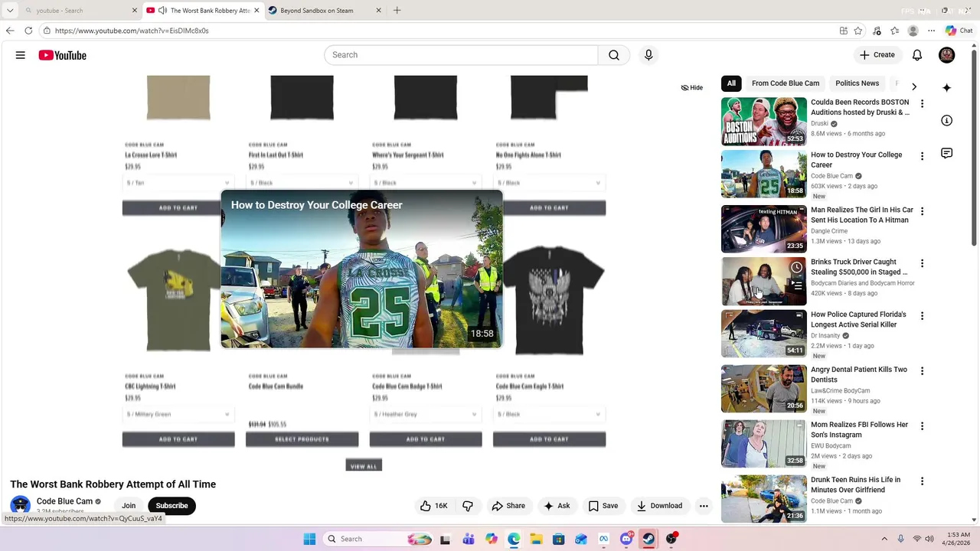Add this page to browser favorites star
This screenshot has height=551, width=980.
858,31
